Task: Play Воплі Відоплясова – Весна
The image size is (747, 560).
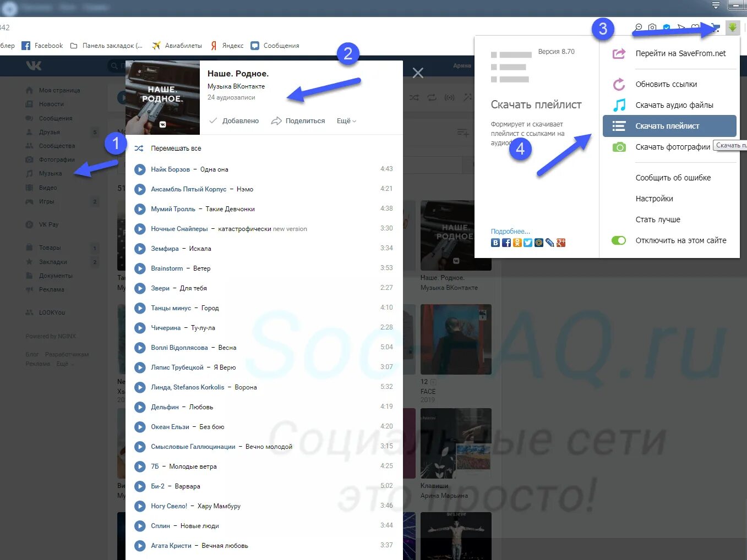Action: 140,348
